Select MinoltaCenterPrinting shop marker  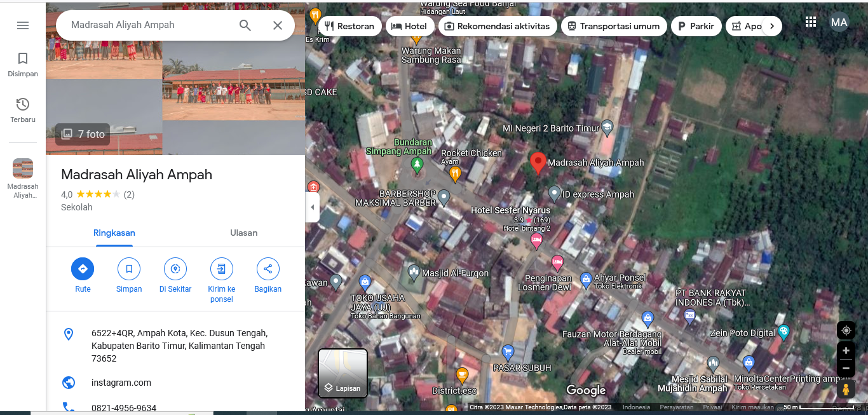pyautogui.click(x=749, y=364)
